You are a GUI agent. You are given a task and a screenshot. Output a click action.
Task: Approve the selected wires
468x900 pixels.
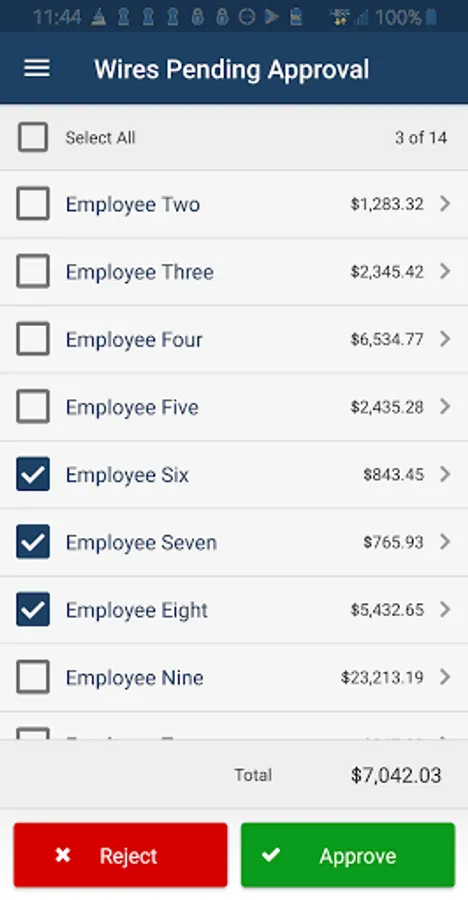(x=348, y=855)
